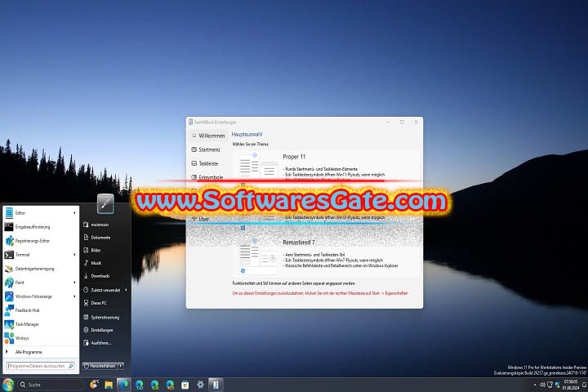
Task: Click the Remastered 7 theme preview thumbnail
Action: [x=258, y=256]
